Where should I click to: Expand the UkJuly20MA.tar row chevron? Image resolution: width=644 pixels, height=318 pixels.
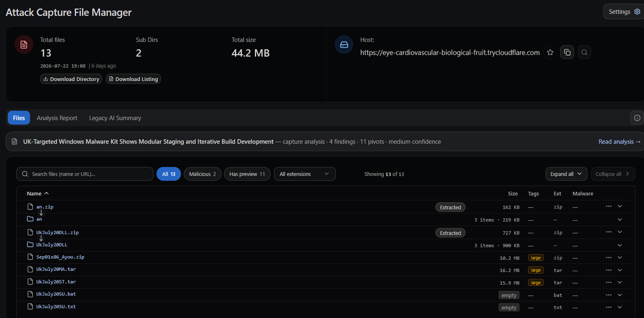coord(620,269)
